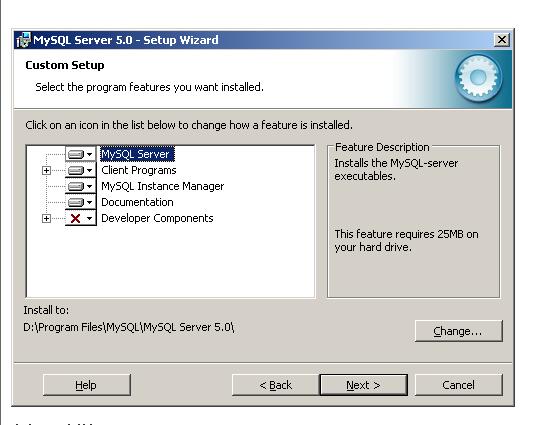Viewport: 545px width, 425px height.
Task: Expand the Client Programs tree node
Action: click(46, 170)
